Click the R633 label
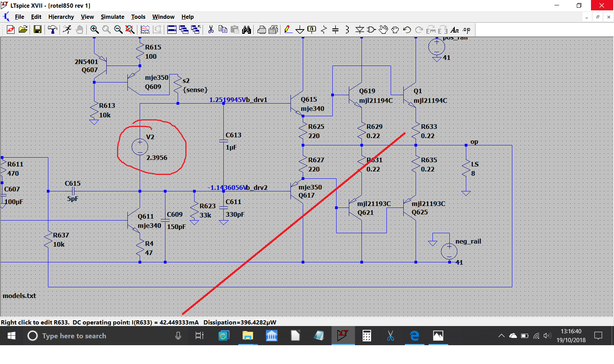 (429, 127)
